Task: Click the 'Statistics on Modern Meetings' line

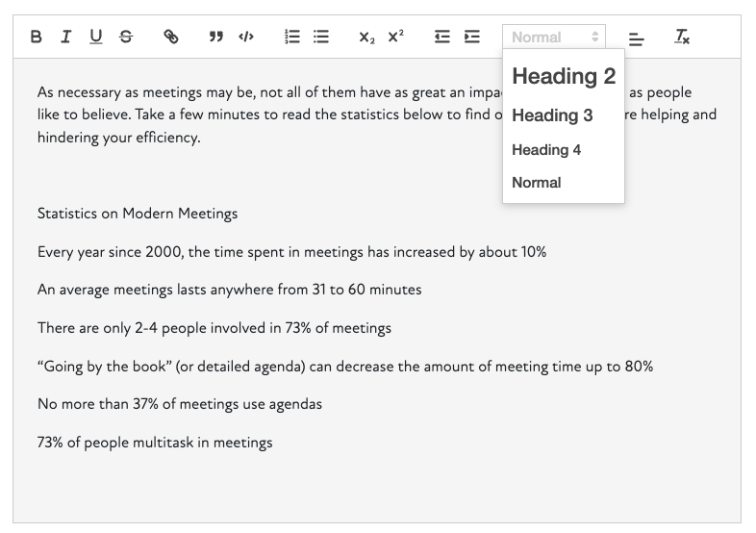Action: point(138,214)
